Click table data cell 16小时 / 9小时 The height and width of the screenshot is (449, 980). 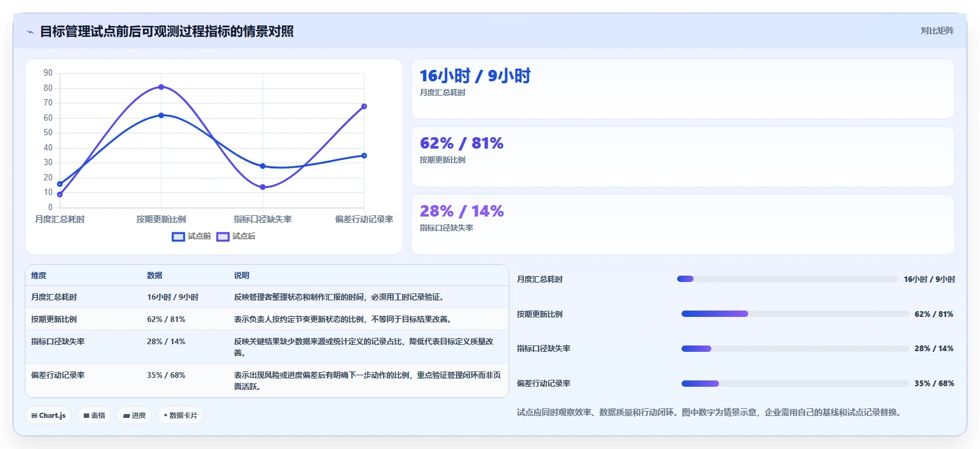pos(173,297)
